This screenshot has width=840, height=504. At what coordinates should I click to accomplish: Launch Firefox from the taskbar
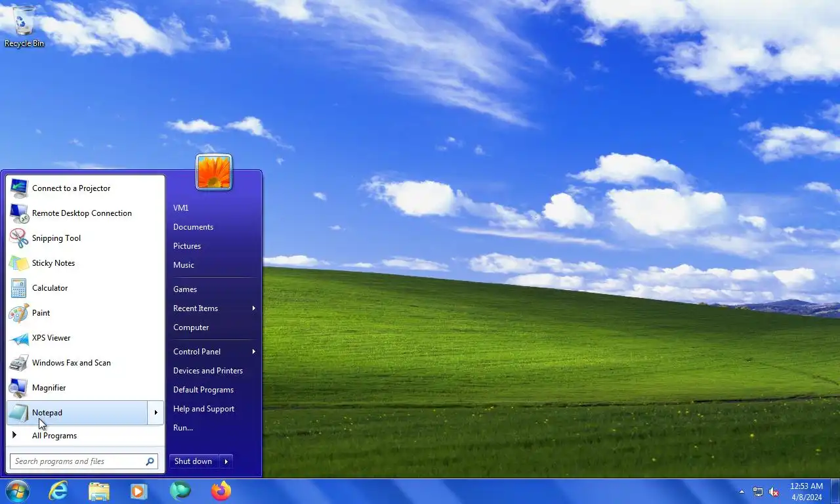click(x=221, y=491)
